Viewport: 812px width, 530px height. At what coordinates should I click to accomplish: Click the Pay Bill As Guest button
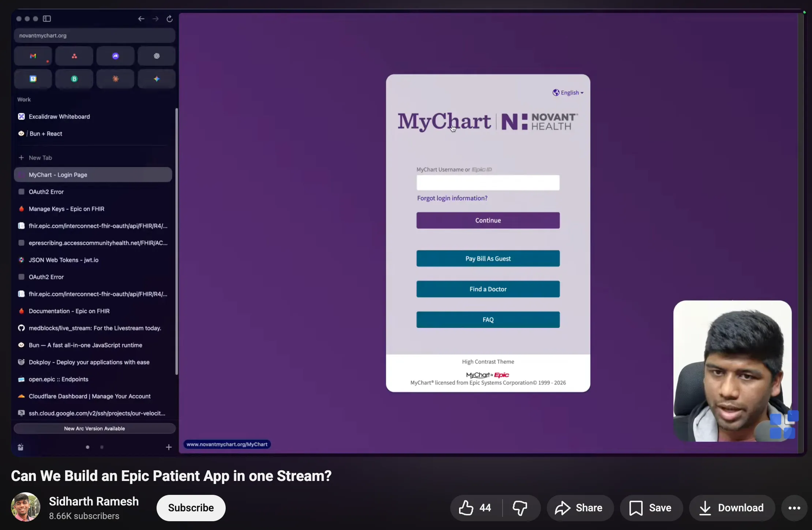(x=488, y=258)
